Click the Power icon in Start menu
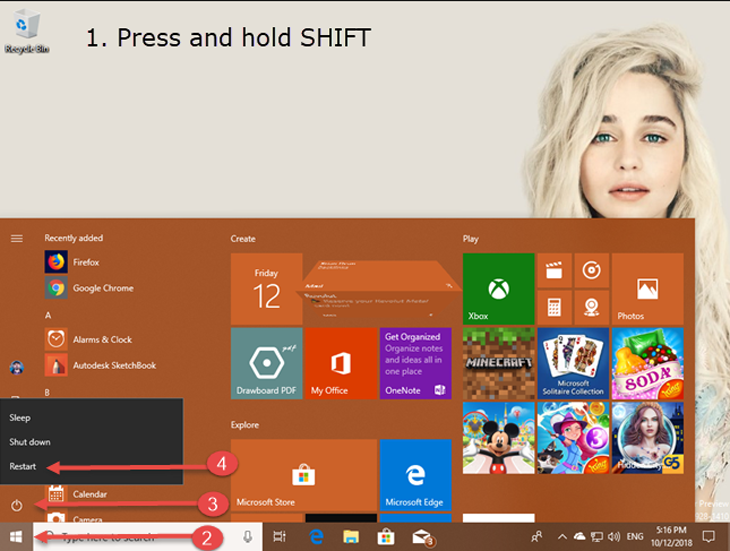Image resolution: width=730 pixels, height=551 pixels. [x=17, y=505]
